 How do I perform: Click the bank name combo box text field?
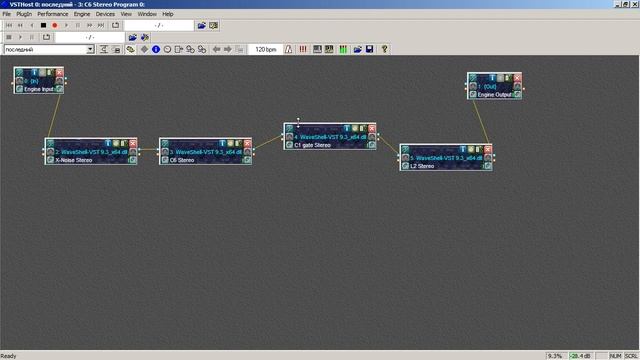tap(45, 49)
